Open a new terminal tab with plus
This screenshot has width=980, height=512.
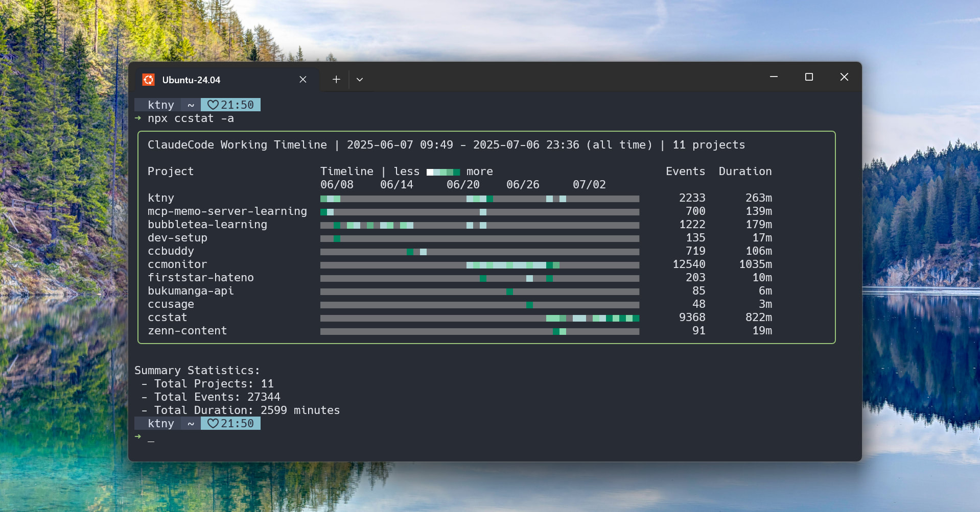click(x=336, y=80)
